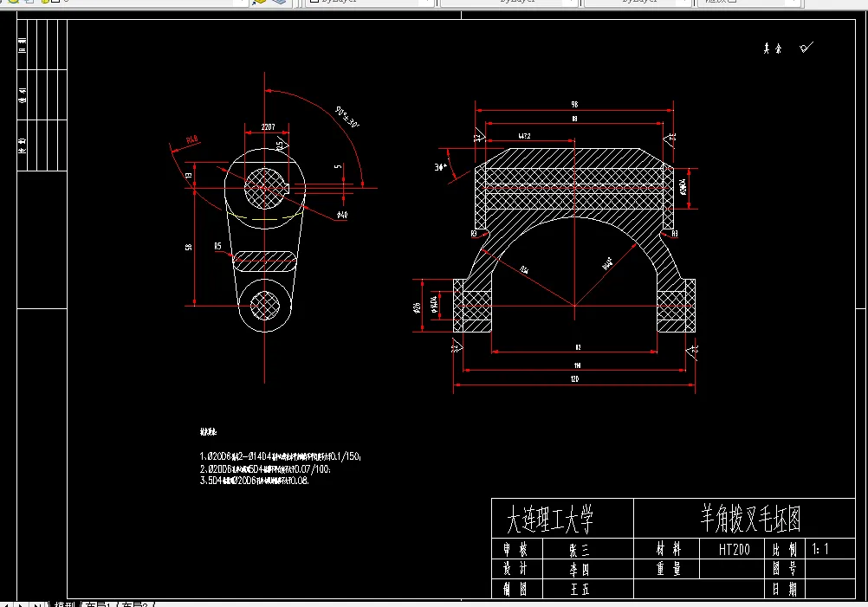Select the 2207 dimension text

point(268,126)
